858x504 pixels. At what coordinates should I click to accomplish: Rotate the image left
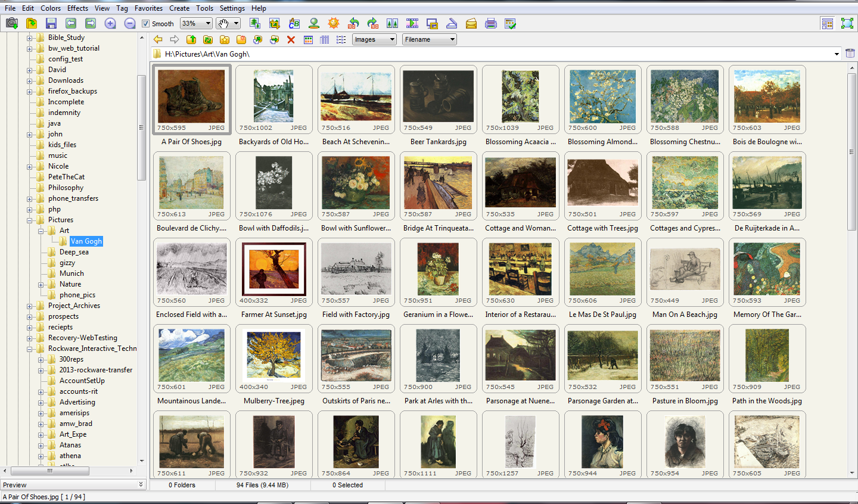pos(353,23)
